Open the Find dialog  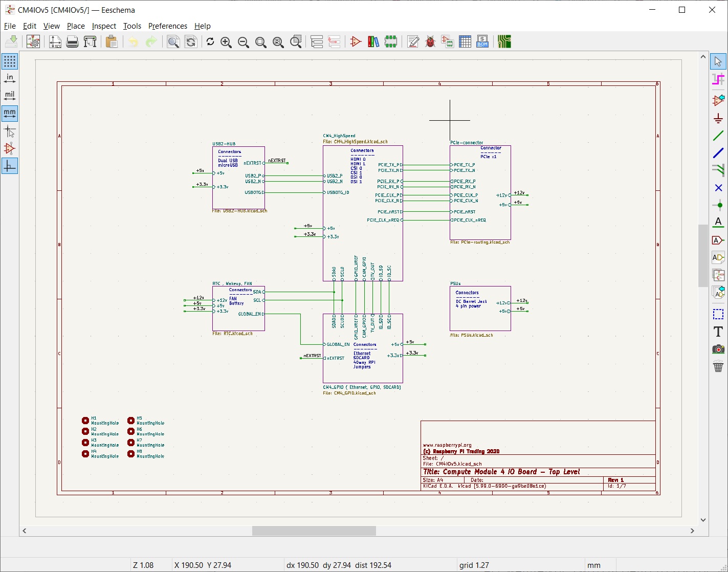173,42
